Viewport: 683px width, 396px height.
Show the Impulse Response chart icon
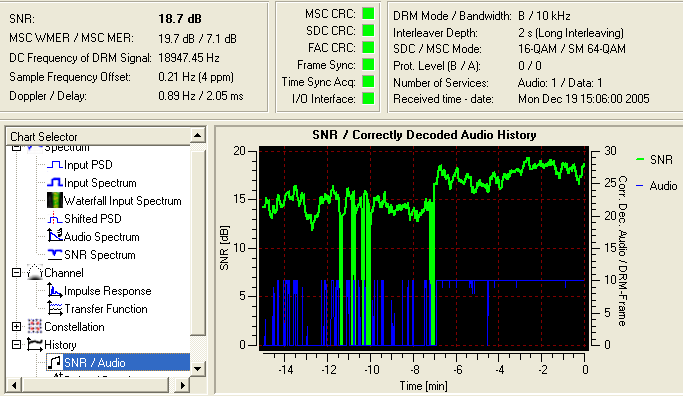pos(54,291)
